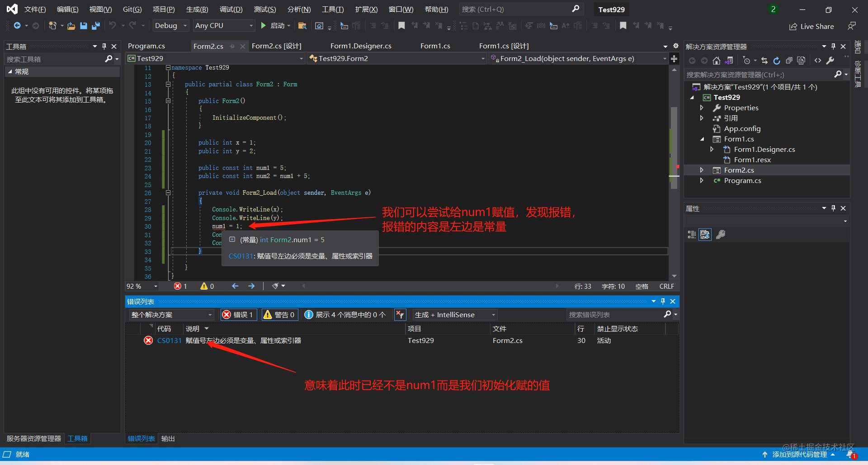868x465 pixels.
Task: Click the previous issue left arrow below editor
Action: (235, 286)
